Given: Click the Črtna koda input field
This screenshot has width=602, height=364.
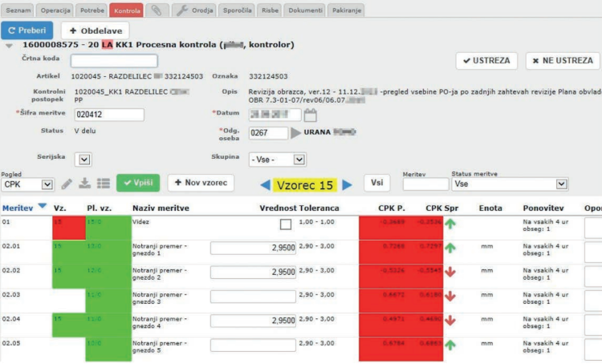Looking at the screenshot, I should point(114,61).
